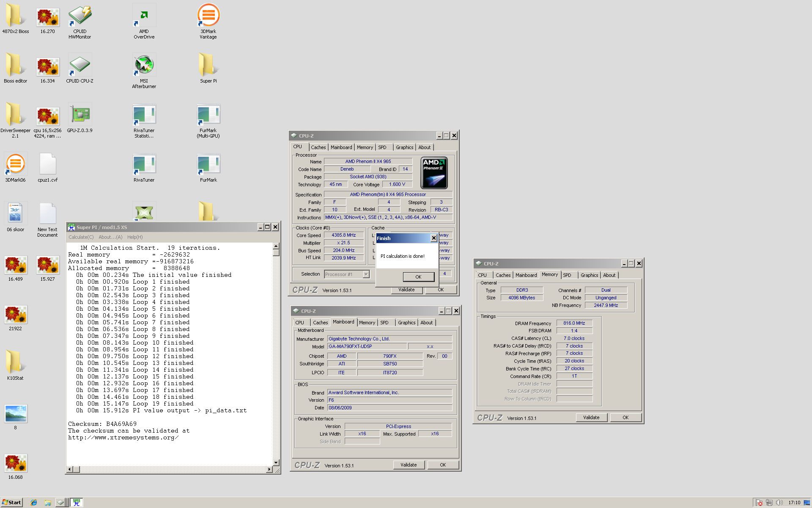
Task: Click Validate in the top CPU-Z window
Action: click(x=406, y=290)
